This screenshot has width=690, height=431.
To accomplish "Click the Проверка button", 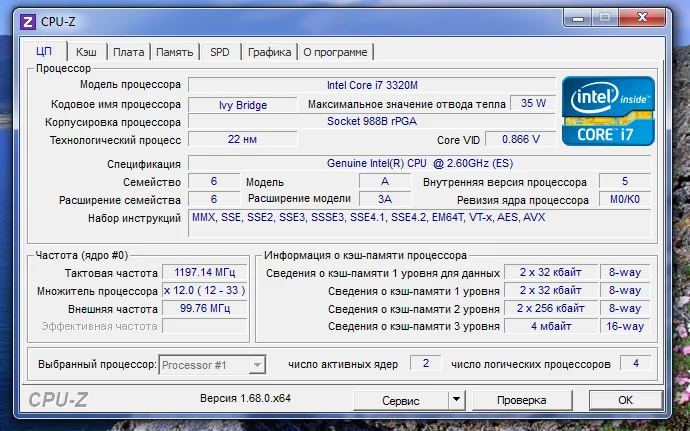I will point(521,400).
